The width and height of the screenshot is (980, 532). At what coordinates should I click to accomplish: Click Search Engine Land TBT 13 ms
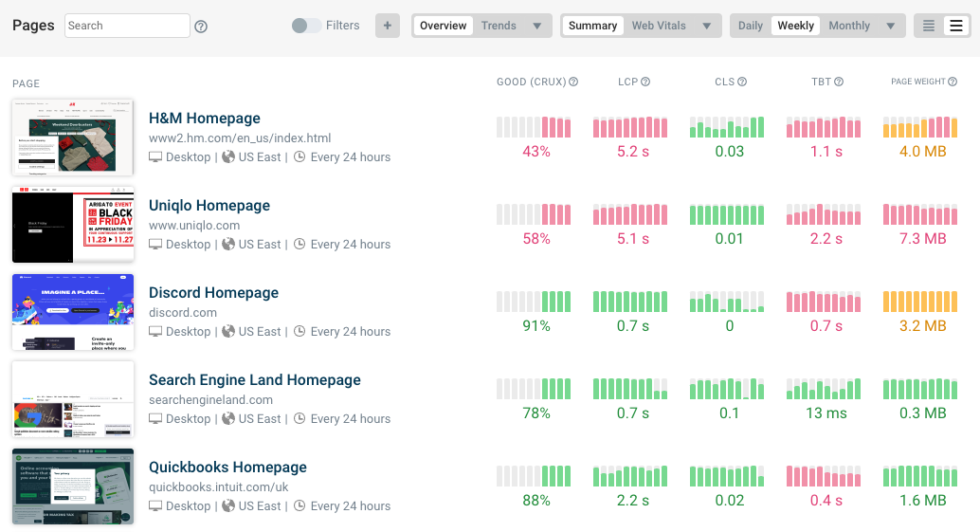[826, 413]
